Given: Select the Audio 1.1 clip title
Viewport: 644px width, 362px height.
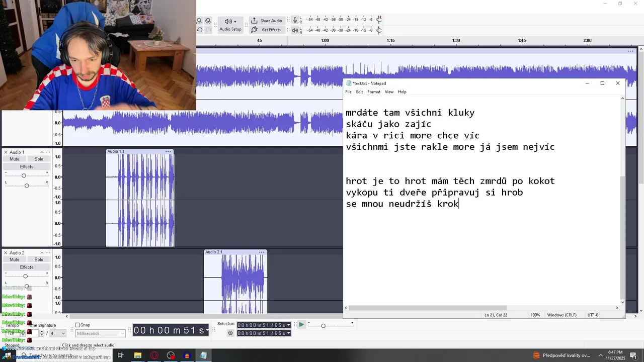Looking at the screenshot, I should (116, 151).
